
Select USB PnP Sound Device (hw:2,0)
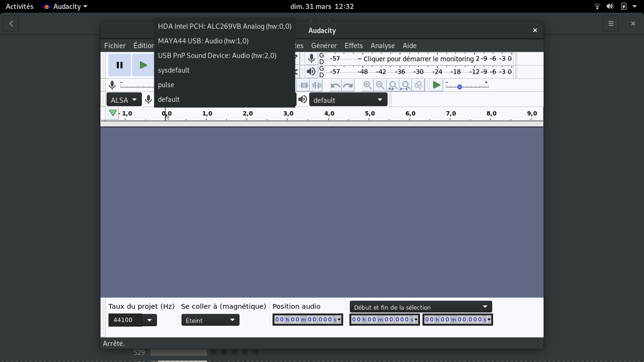tap(225, 56)
